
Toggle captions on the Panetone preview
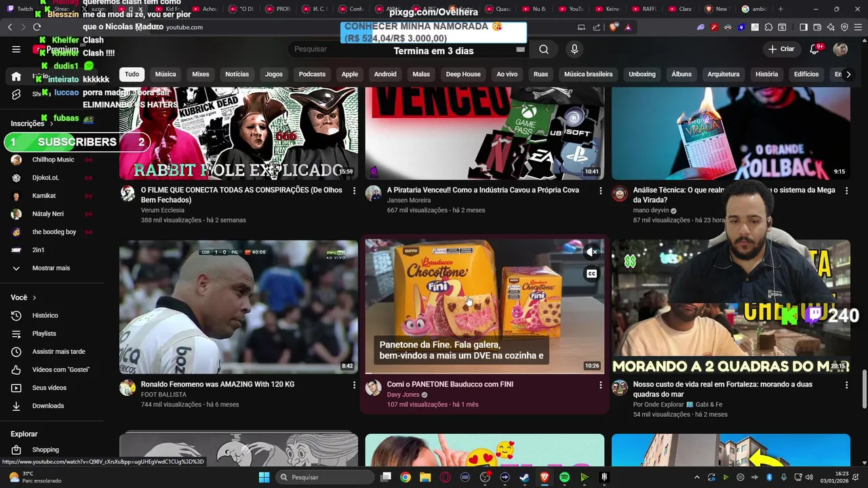click(x=591, y=274)
